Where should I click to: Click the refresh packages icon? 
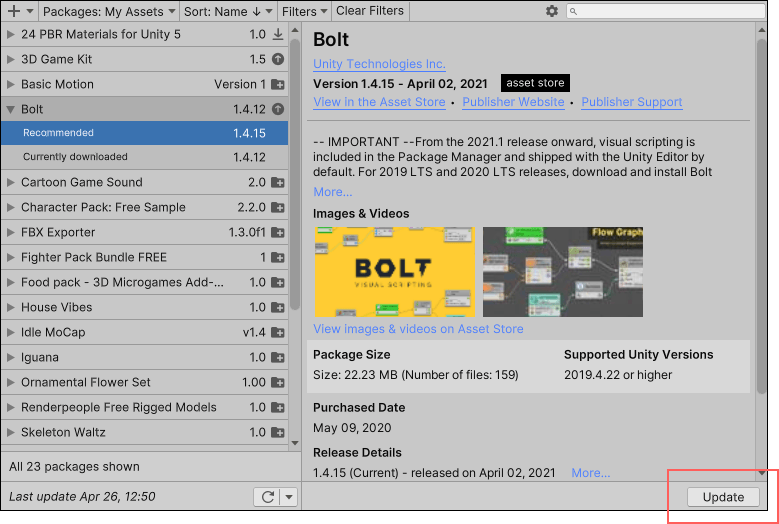click(267, 497)
